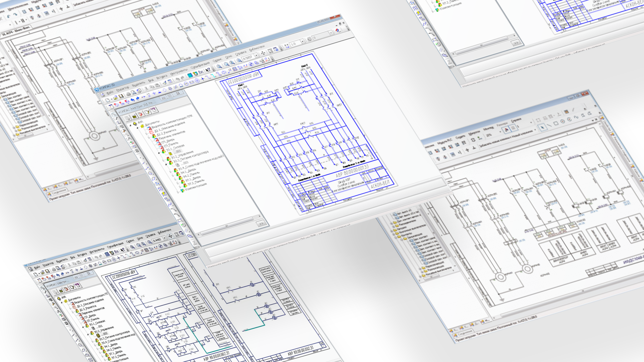Click >> button in top-right window
Screen dimensions: 644x362
click(516, 43)
